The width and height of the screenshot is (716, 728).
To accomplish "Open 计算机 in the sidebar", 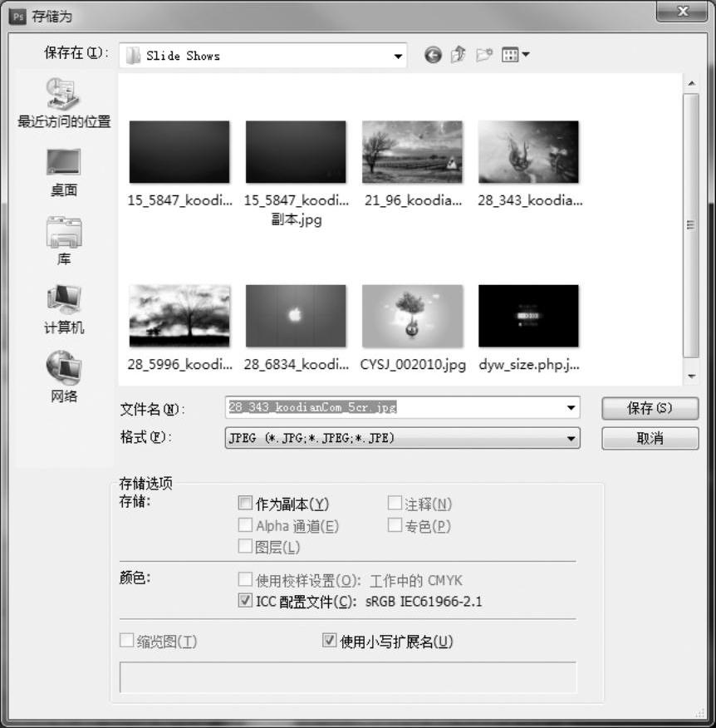I will pyautogui.click(x=64, y=309).
